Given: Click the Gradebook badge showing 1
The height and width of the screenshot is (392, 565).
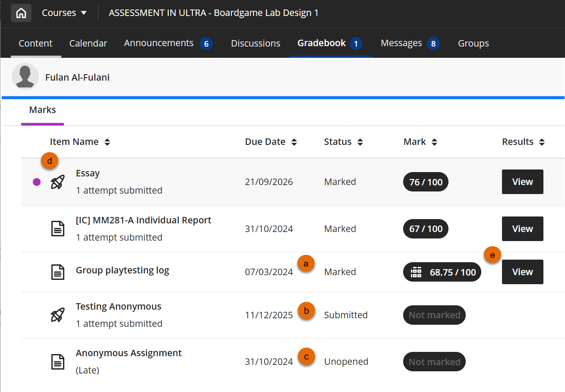Looking at the screenshot, I should click(356, 44).
